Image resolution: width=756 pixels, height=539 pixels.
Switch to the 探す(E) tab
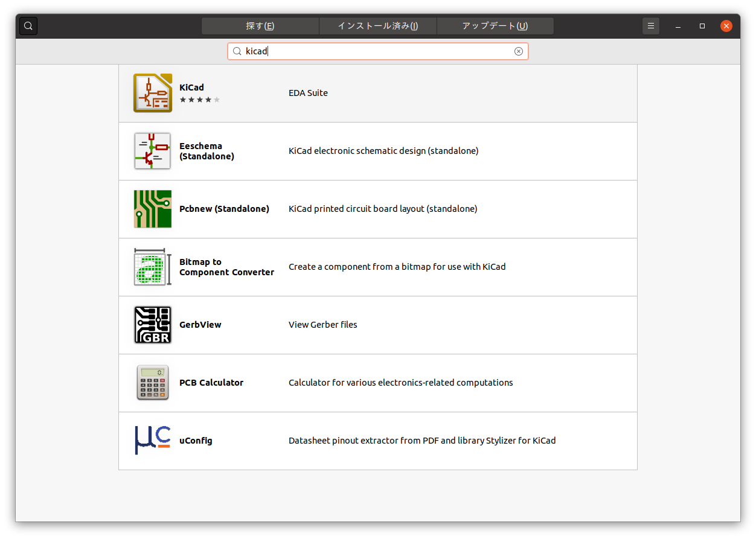pos(260,26)
